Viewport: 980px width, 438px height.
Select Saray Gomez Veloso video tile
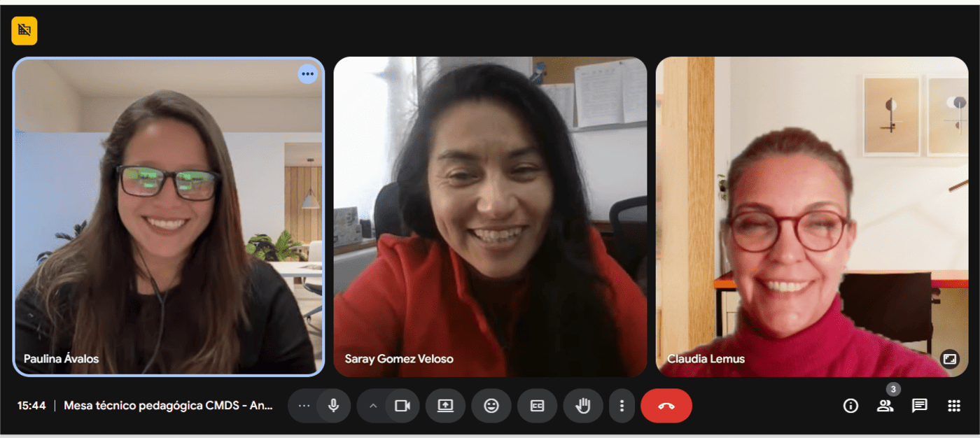point(490,217)
